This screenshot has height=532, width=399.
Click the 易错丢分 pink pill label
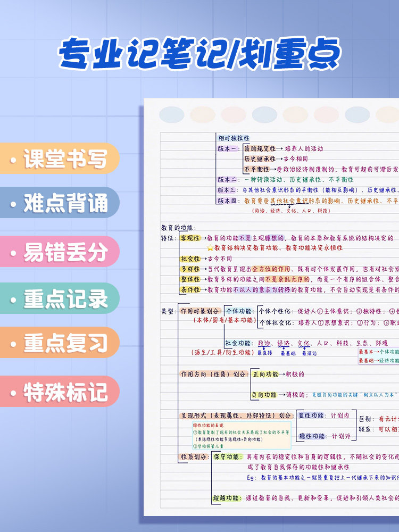60,252
